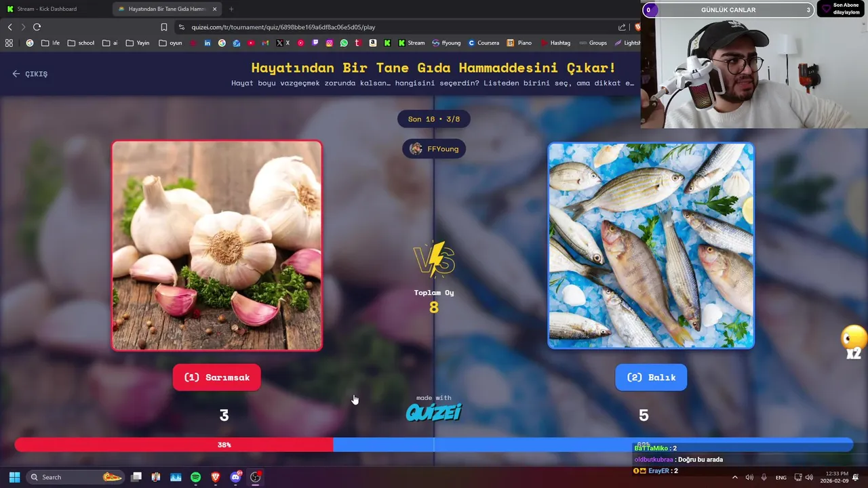The height and width of the screenshot is (488, 868).
Task: Show hidden system tray icons
Action: point(735,477)
